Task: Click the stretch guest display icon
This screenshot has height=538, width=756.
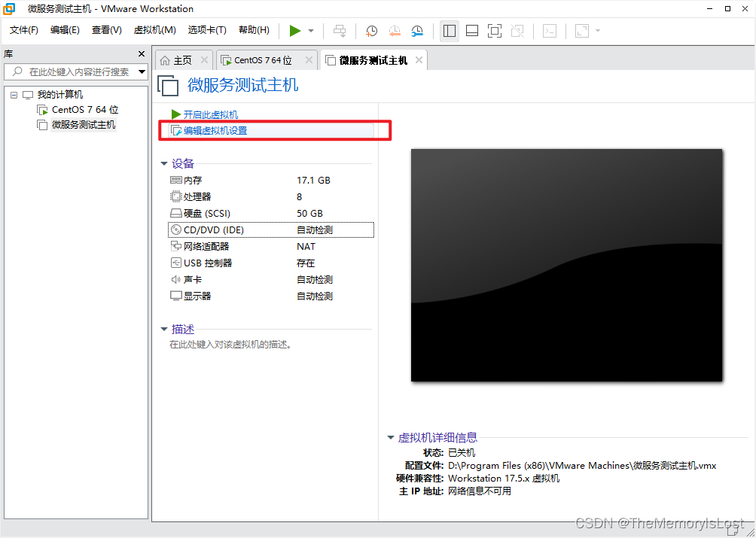Action: pyautogui.click(x=582, y=31)
